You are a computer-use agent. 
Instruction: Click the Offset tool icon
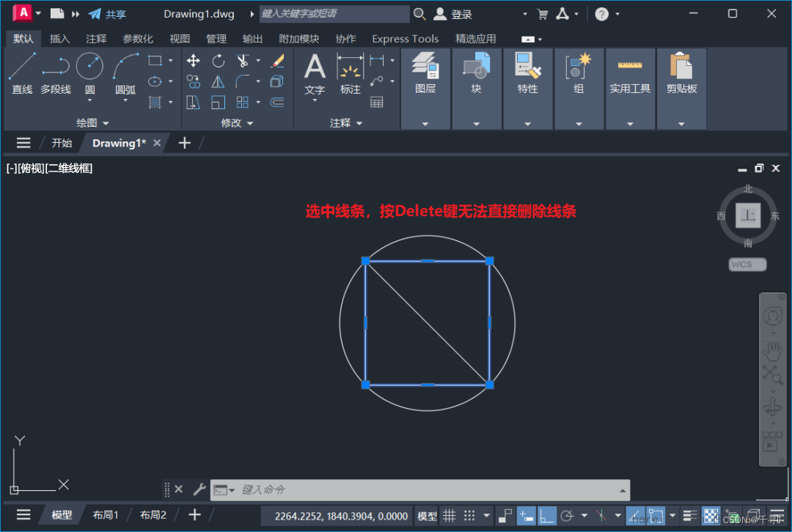coord(277,103)
